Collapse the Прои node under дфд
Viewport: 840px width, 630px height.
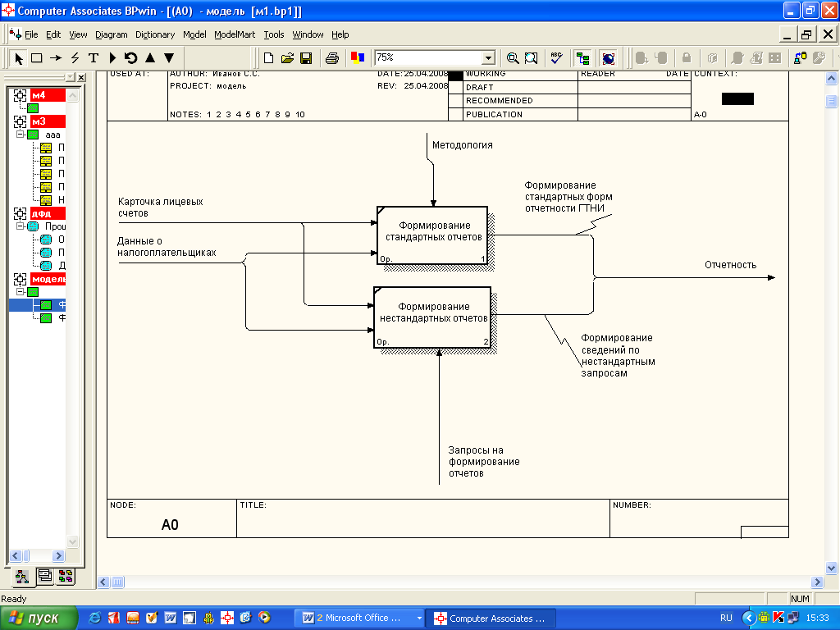pyautogui.click(x=20, y=226)
